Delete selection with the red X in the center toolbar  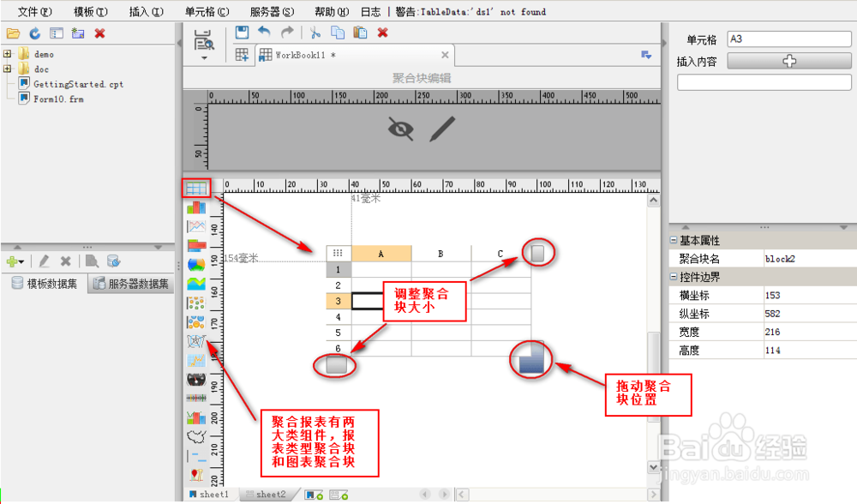click(x=382, y=33)
